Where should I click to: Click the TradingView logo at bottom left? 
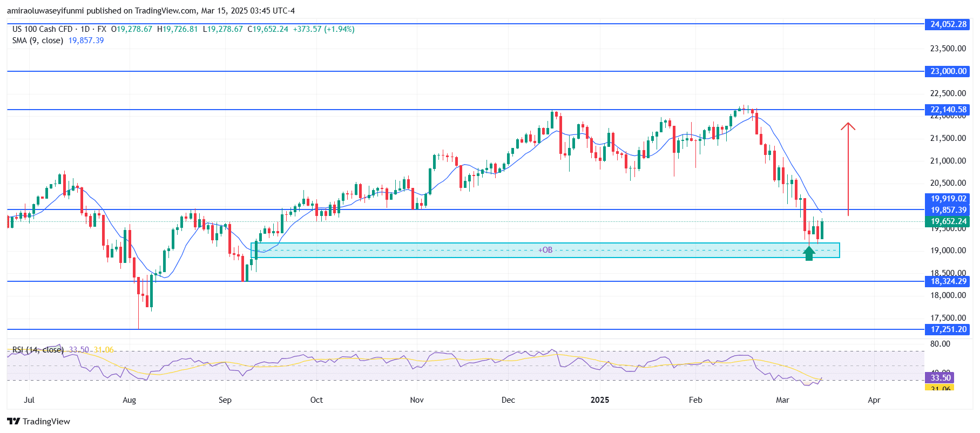[38, 422]
